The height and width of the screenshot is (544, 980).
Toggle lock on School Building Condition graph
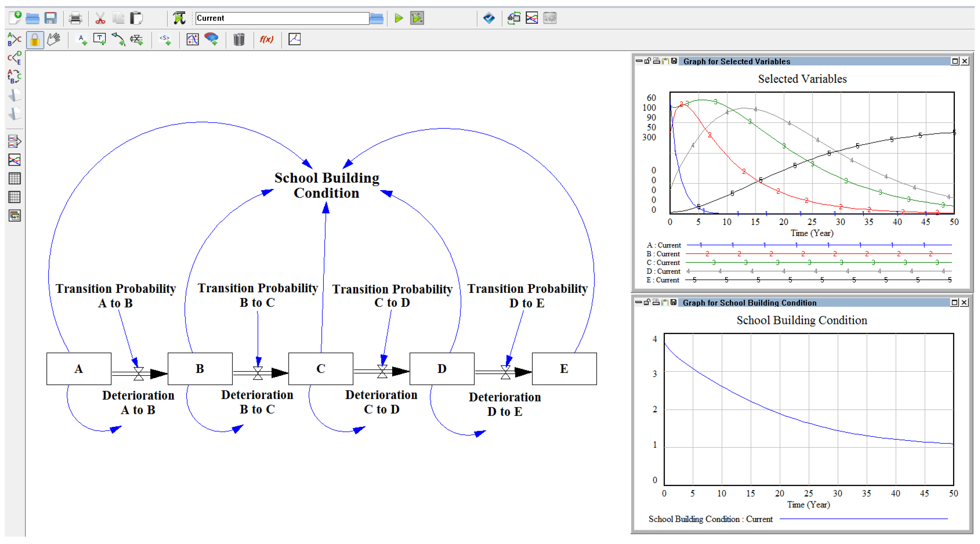tap(646, 302)
